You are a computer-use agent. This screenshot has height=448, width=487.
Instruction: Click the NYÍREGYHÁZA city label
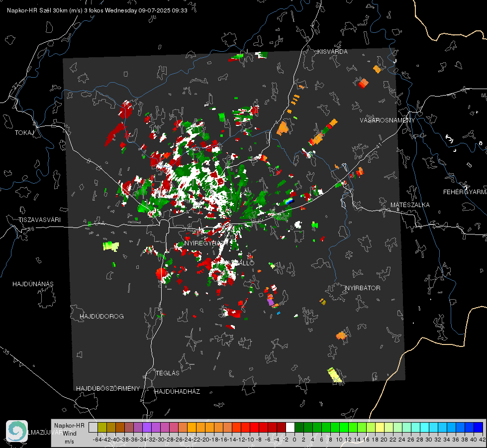(x=205, y=243)
